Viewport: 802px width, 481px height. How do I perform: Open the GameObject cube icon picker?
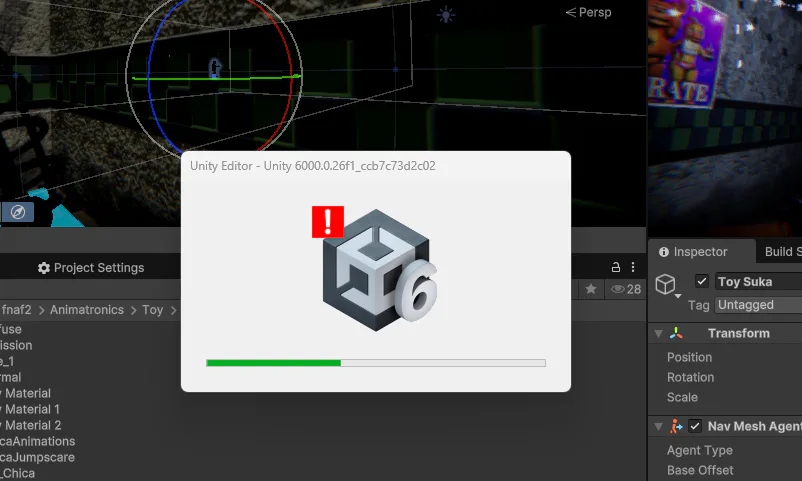click(x=666, y=285)
